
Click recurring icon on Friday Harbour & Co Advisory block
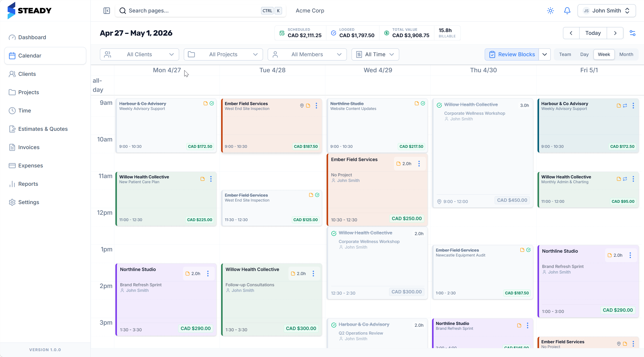point(625,106)
